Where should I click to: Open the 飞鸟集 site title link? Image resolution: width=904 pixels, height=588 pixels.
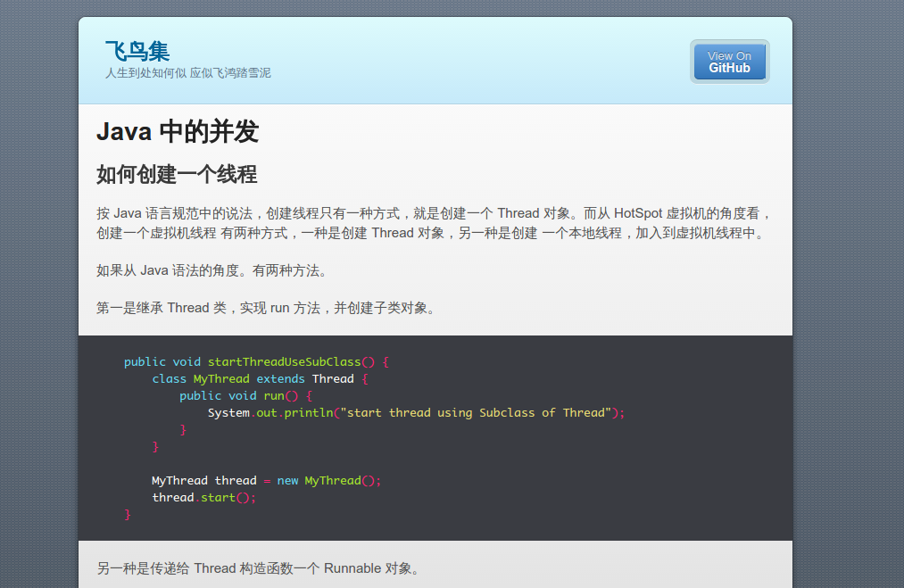(x=137, y=51)
